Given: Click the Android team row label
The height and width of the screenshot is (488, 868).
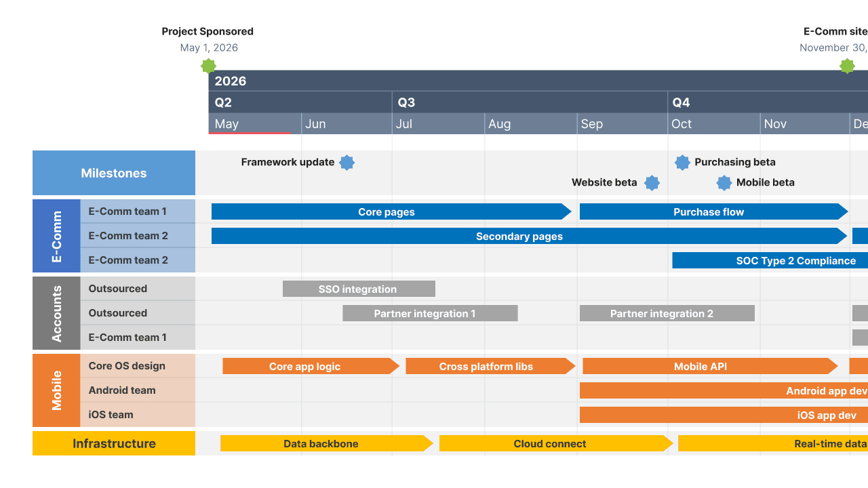Looking at the screenshot, I should pyautogui.click(x=138, y=390).
